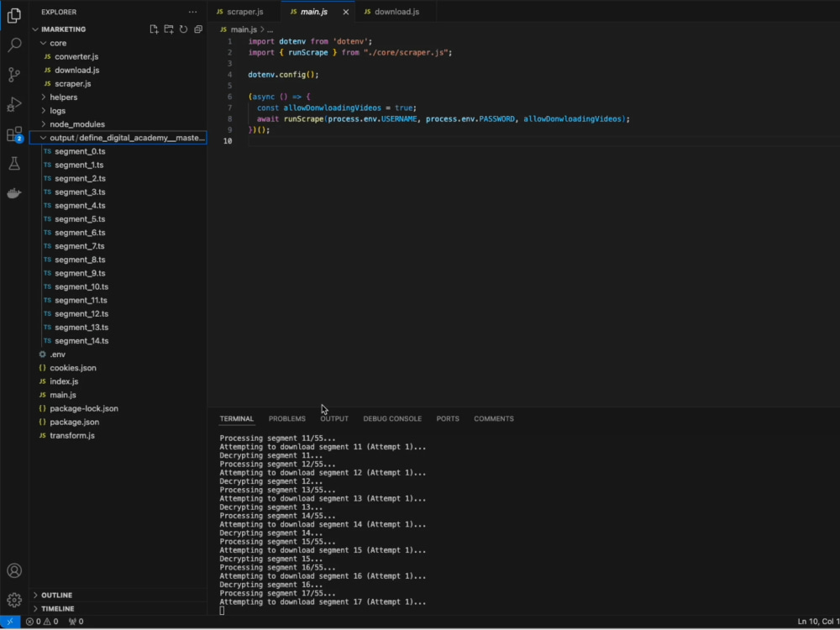
Task: Click Ln 10, Col 1 cursor position
Action: 818,622
